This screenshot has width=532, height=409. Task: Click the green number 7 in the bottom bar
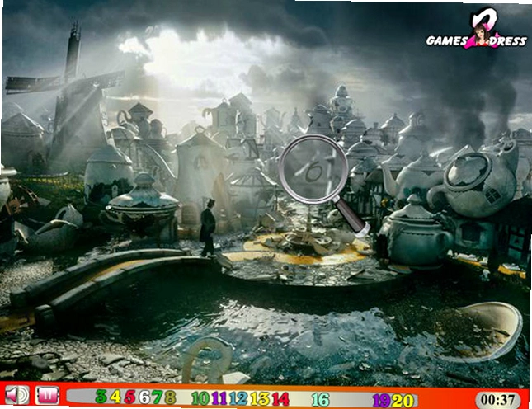tap(157, 397)
